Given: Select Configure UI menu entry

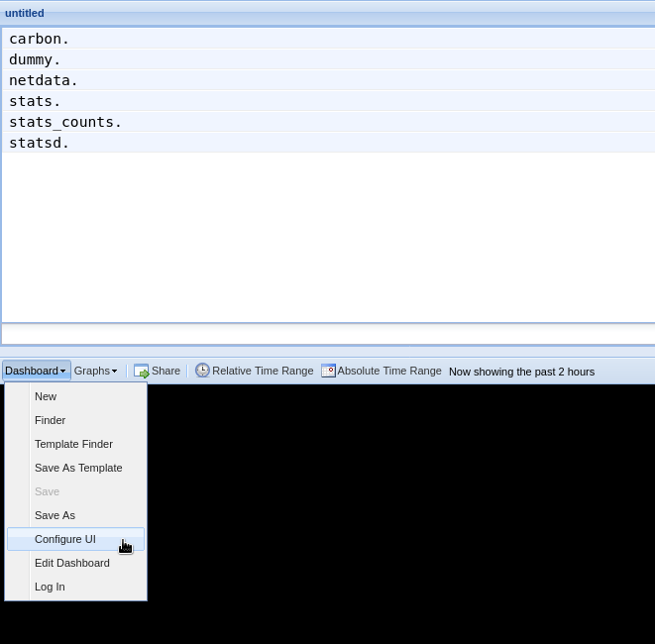Looking at the screenshot, I should (75, 539).
